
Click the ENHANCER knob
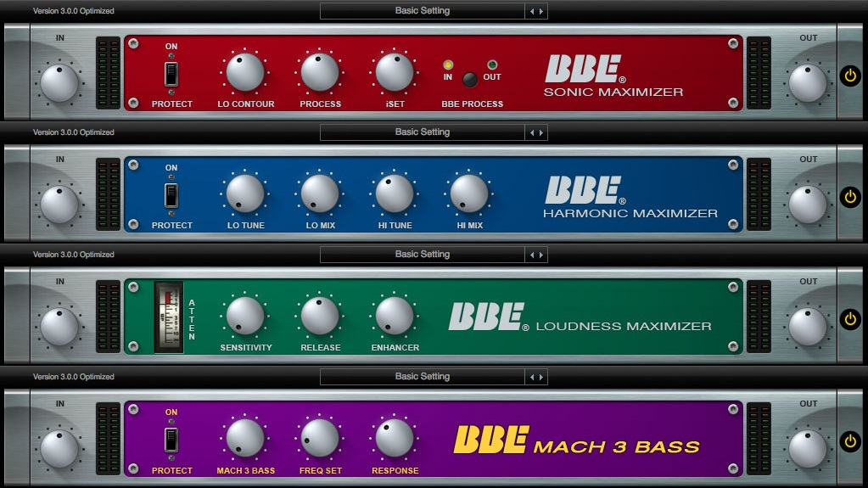(395, 316)
